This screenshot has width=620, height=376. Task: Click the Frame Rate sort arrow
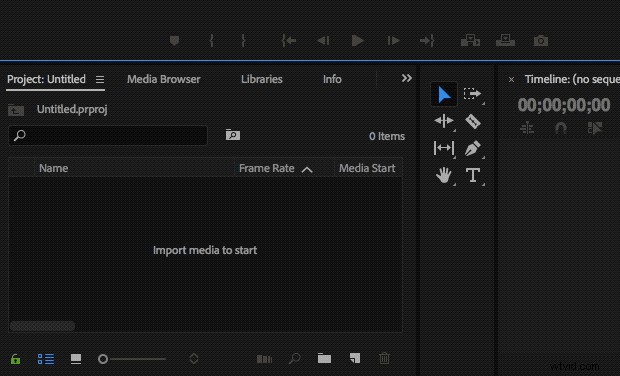coord(307,170)
